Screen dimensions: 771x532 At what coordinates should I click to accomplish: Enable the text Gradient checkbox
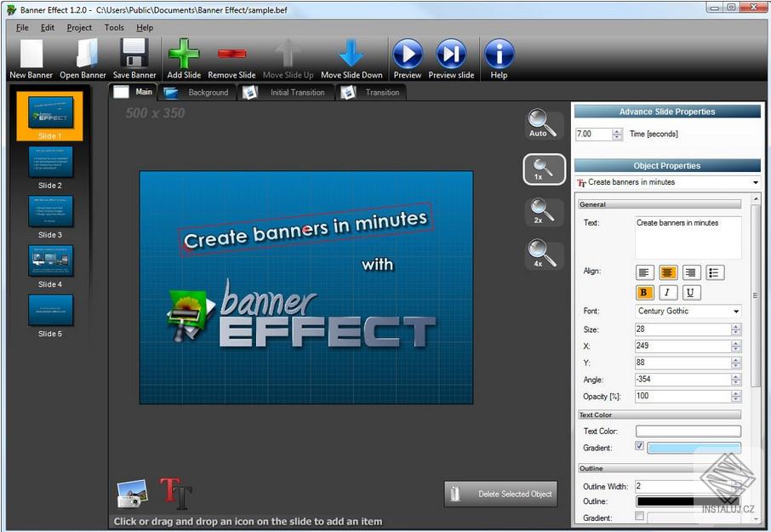coord(637,445)
